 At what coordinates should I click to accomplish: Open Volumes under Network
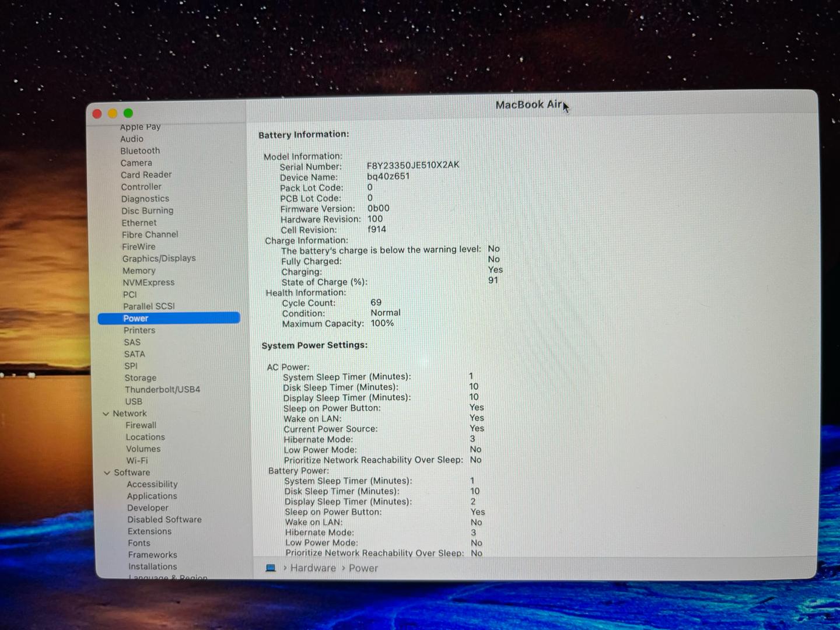(143, 449)
